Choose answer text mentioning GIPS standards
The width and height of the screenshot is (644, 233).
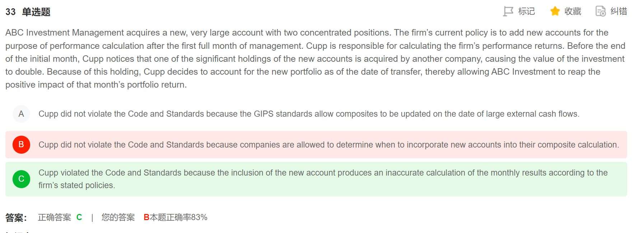click(309, 114)
